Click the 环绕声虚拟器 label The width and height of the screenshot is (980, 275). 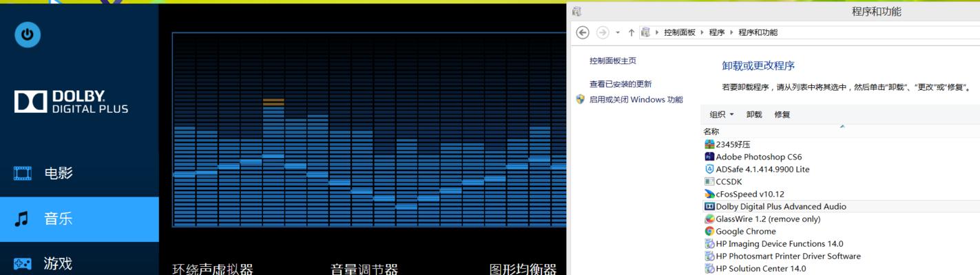click(213, 269)
